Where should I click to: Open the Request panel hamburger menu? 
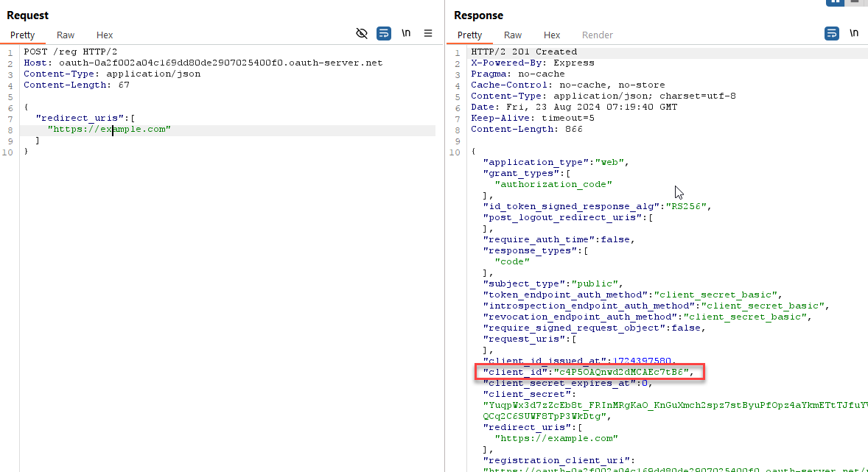(x=428, y=33)
